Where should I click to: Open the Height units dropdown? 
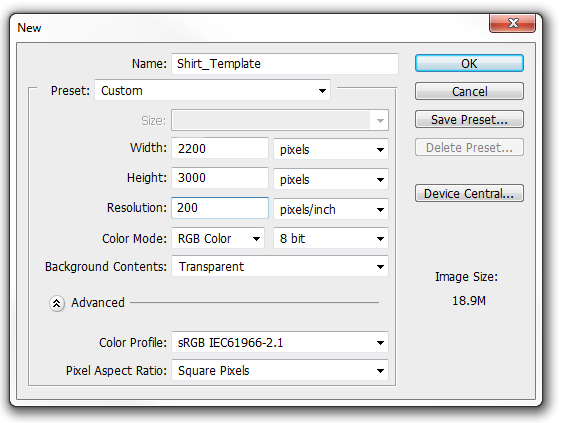(x=331, y=179)
